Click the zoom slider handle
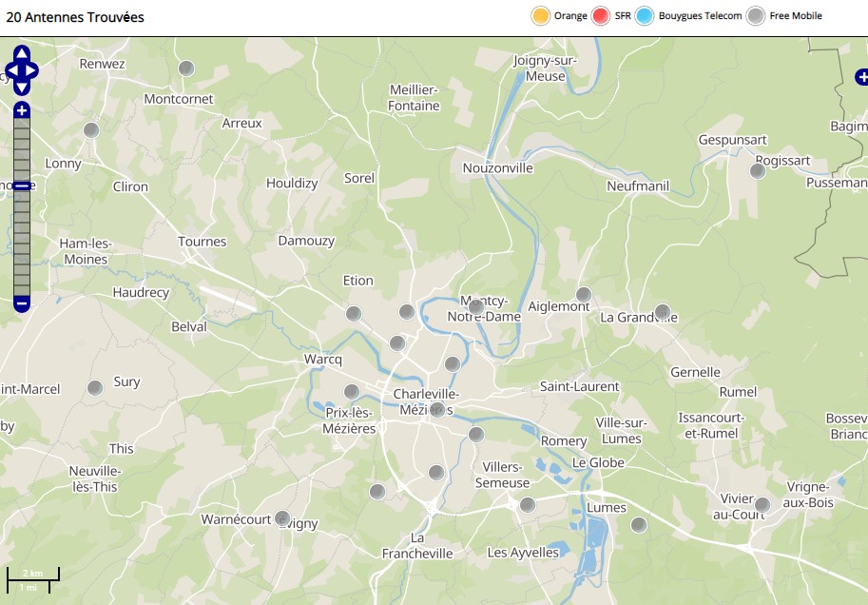 tap(22, 185)
